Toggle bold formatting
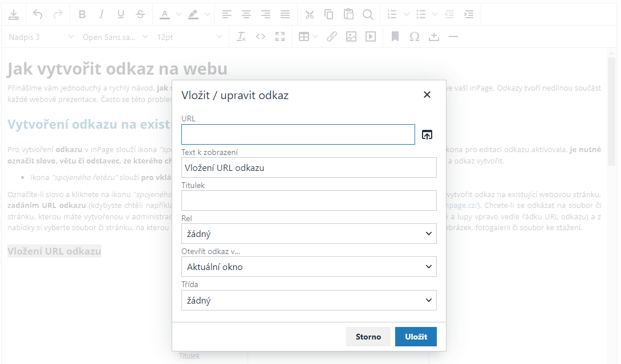 click(x=82, y=14)
